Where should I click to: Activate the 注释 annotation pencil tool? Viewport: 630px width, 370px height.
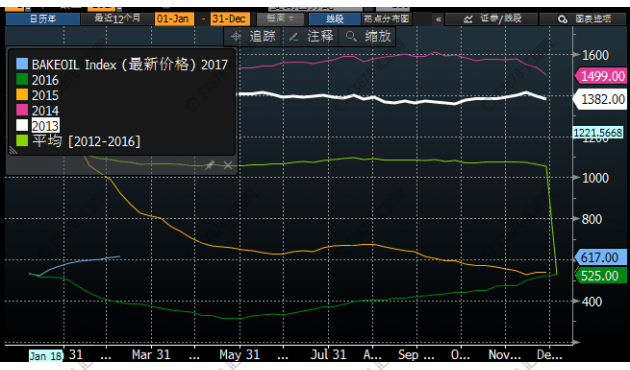click(311, 37)
